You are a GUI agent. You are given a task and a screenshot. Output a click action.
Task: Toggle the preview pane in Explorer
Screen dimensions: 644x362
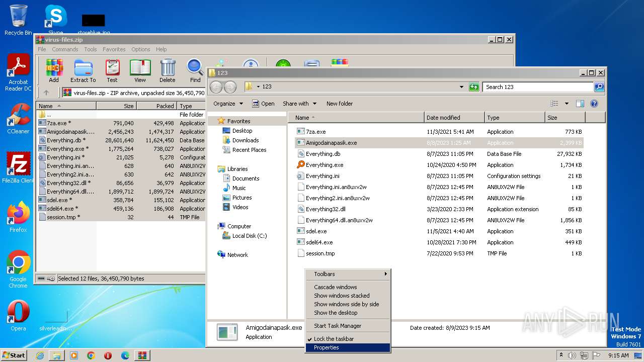click(580, 104)
